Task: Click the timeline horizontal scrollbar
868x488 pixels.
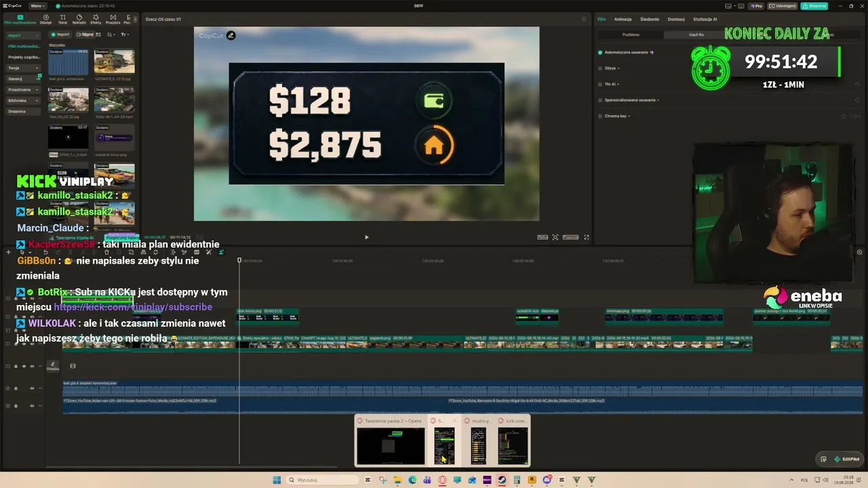Action: click(x=191, y=467)
